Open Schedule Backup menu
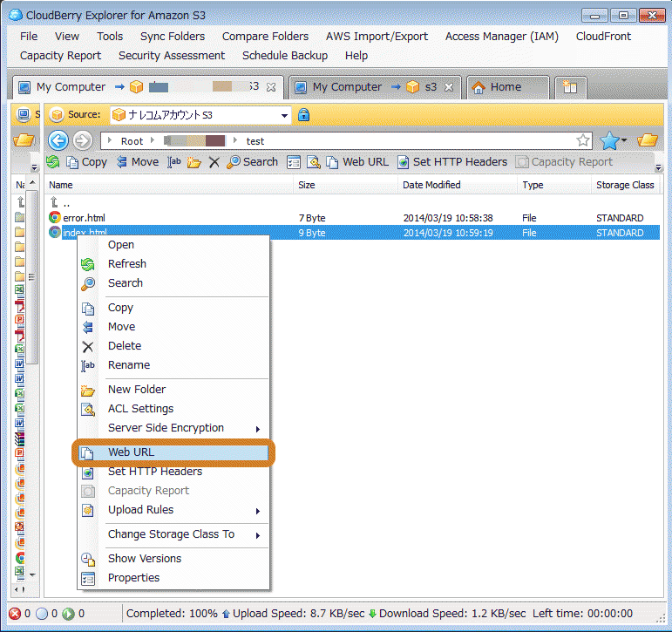Screen dimensions: 672x632 pyautogui.click(x=285, y=56)
